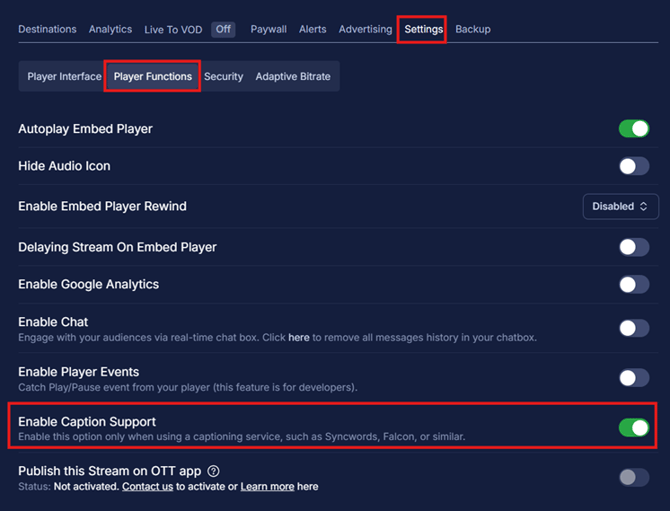Image resolution: width=670 pixels, height=511 pixels.
Task: Click the Contact us link
Action: pos(147,487)
